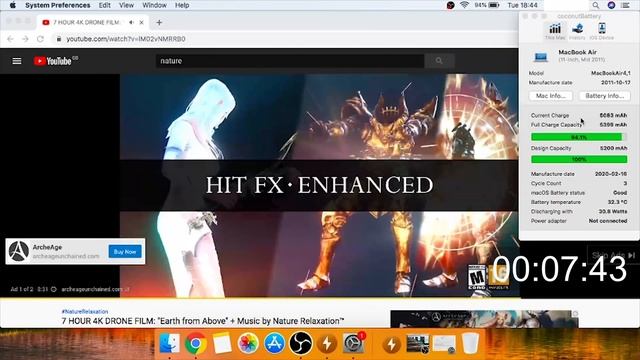This screenshot has height=360, width=640.
Task: Open the Trash in the dock
Action: pyautogui.click(x=470, y=344)
